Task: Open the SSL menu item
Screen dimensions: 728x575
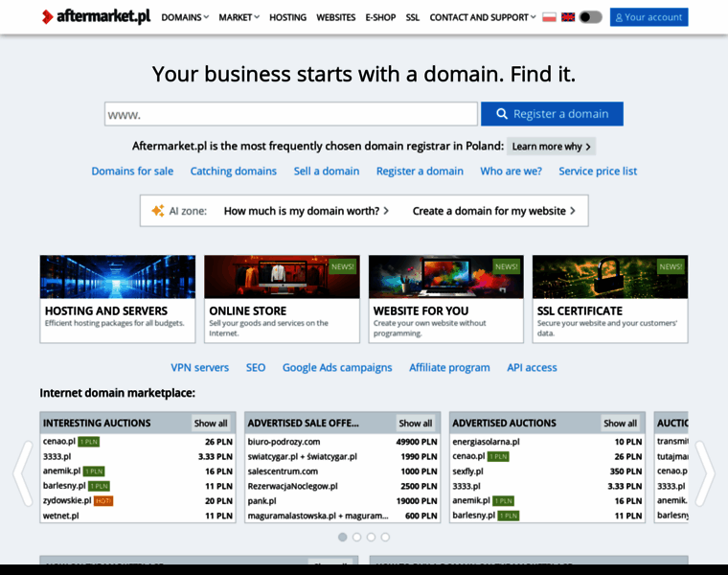Action: click(412, 17)
